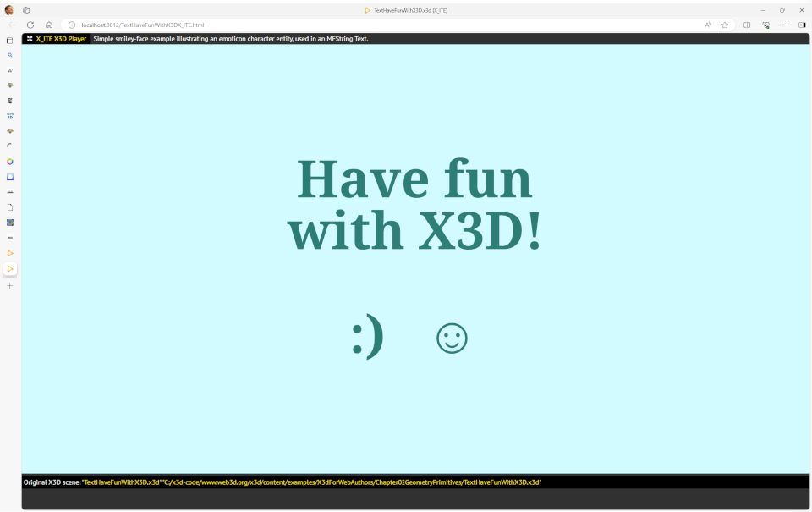Click the X_ITE X3D Player link

tap(61, 39)
